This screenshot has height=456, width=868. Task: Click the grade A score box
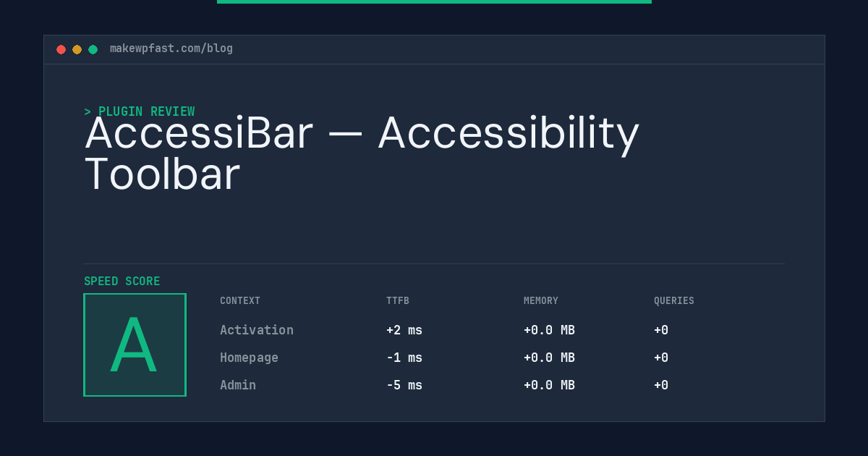(x=135, y=345)
